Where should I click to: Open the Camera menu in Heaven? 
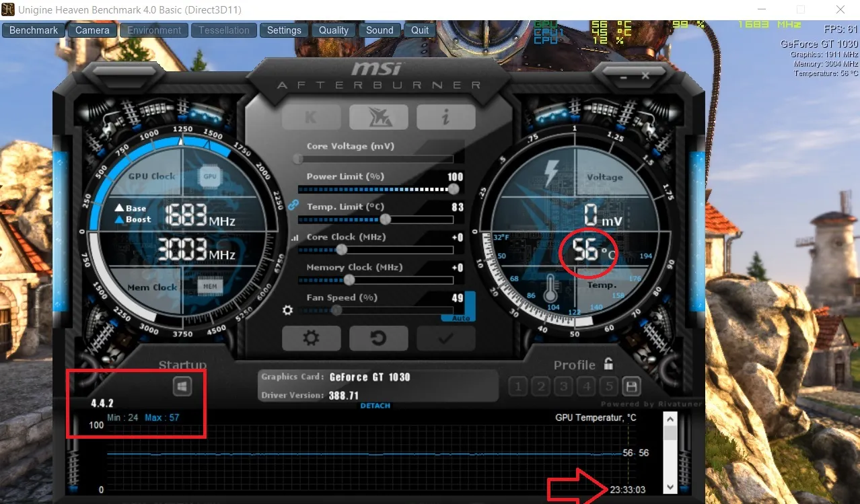(x=92, y=30)
